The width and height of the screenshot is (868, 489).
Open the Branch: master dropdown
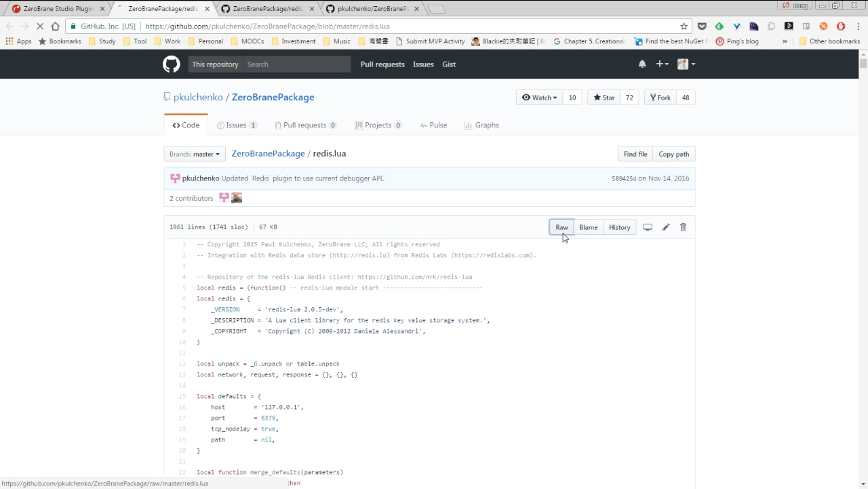195,154
